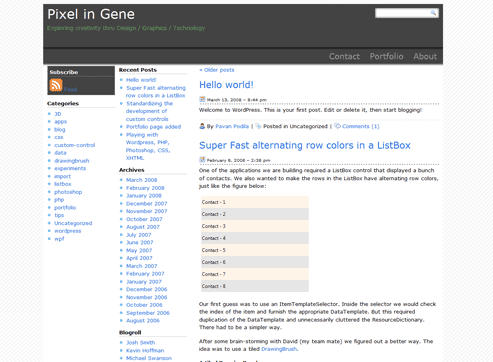The height and width of the screenshot is (362, 493).
Task: Open the About page
Action: pyautogui.click(x=425, y=56)
